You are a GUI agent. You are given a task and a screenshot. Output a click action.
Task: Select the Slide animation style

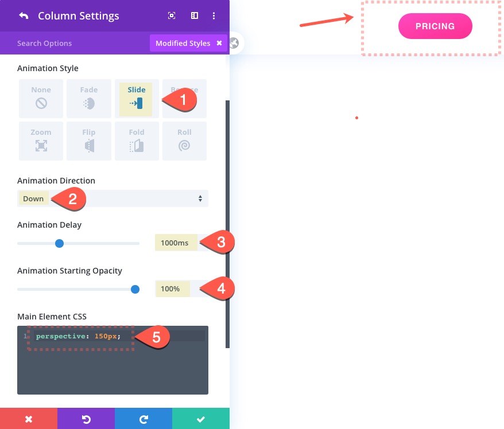[137, 98]
